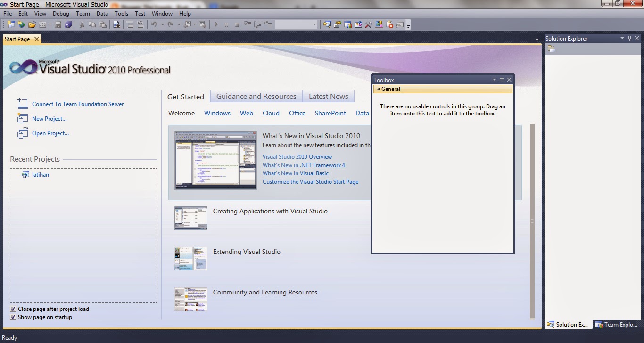Click the Navigate Backward toolbar icon
Image resolution: width=644 pixels, height=343 pixels.
click(x=187, y=24)
